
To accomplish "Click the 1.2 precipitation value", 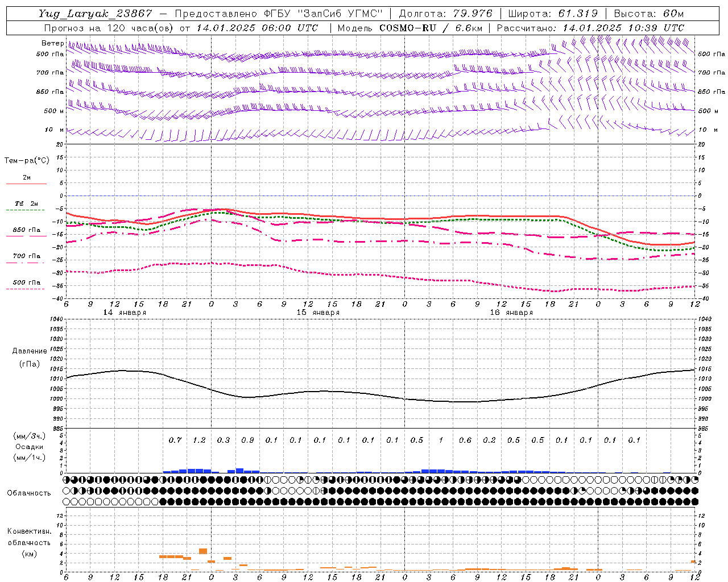I will pyautogui.click(x=199, y=440).
